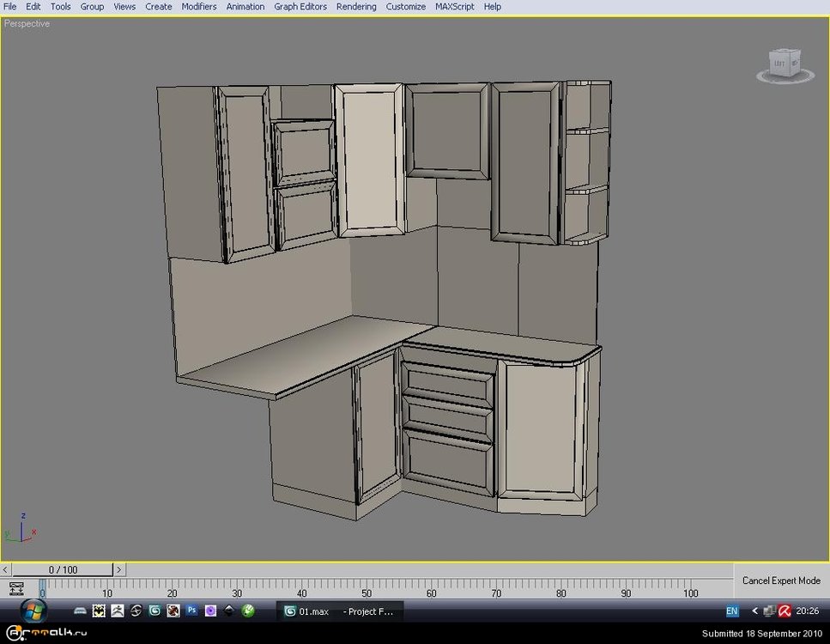Click the network icon in the system tray
830x644 pixels.
tap(769, 611)
